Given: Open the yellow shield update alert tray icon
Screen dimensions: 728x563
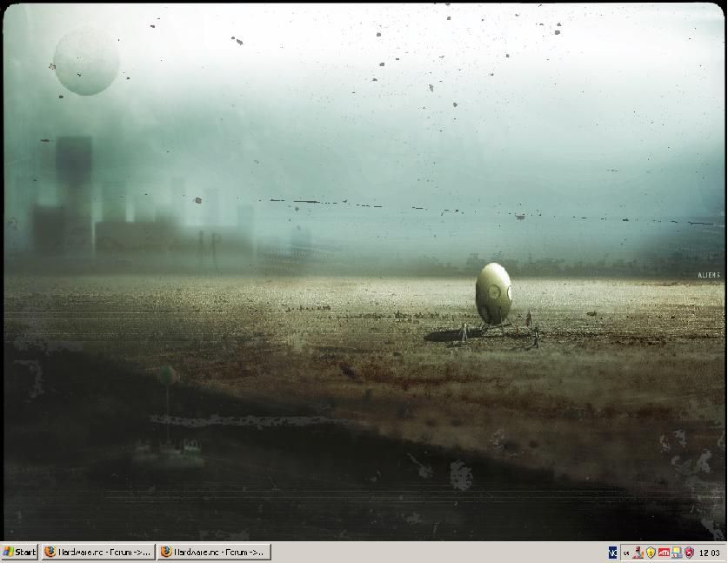Looking at the screenshot, I should 651,553.
